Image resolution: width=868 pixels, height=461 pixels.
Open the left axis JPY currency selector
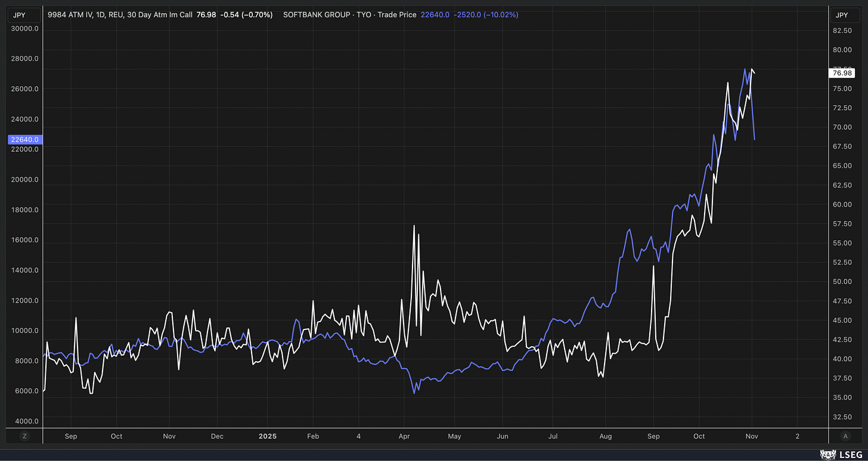(24, 14)
